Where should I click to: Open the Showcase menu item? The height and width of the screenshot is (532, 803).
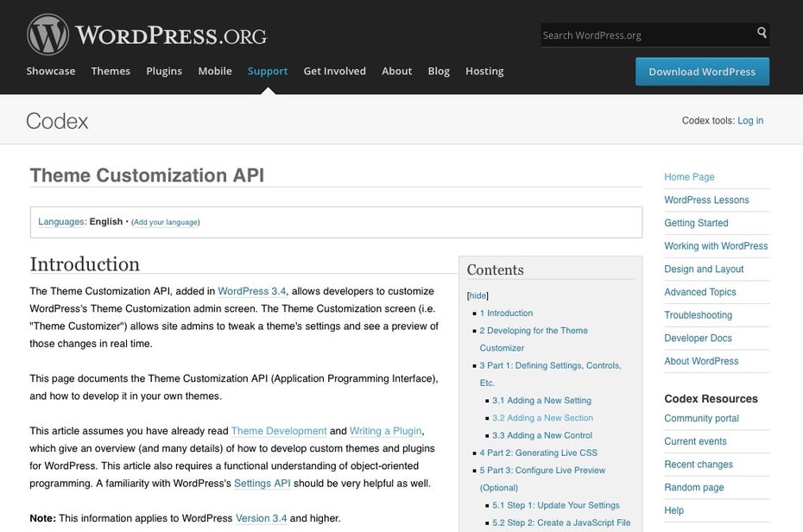51,71
